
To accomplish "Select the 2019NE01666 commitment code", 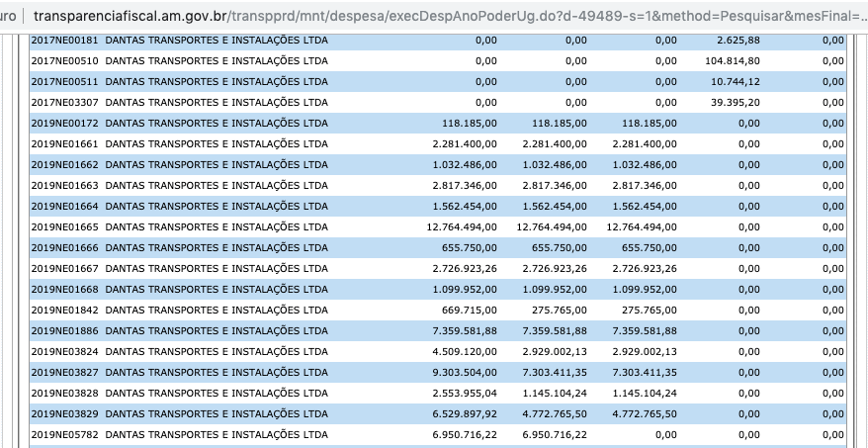I will [64, 248].
